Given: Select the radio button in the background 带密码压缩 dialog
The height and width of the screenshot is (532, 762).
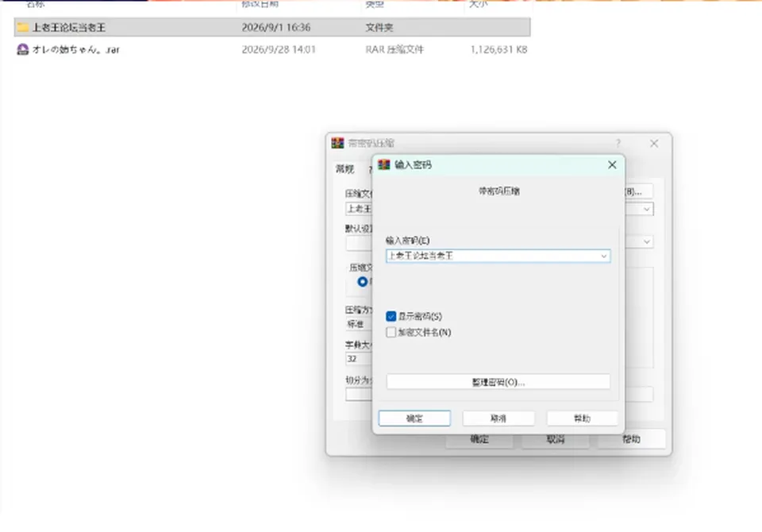Looking at the screenshot, I should pyautogui.click(x=363, y=282).
